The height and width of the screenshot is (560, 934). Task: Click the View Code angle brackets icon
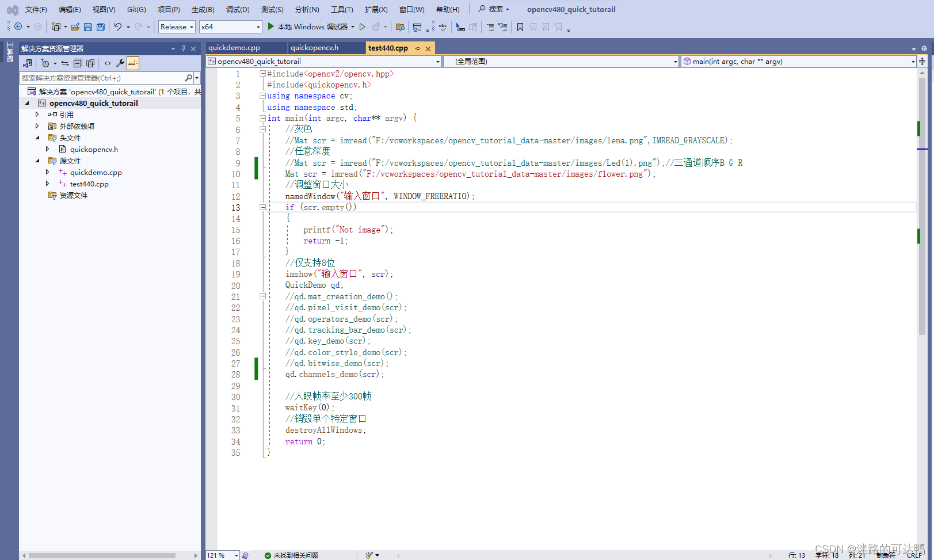(x=108, y=63)
